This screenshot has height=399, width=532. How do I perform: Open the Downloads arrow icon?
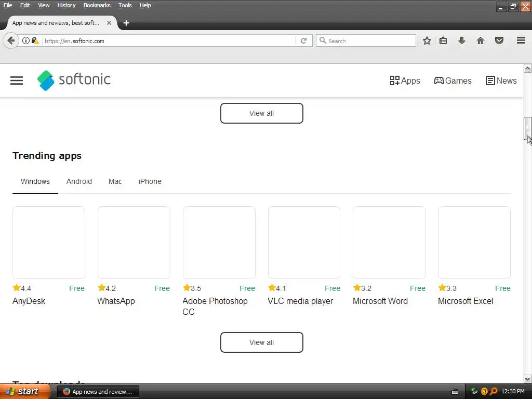point(462,41)
